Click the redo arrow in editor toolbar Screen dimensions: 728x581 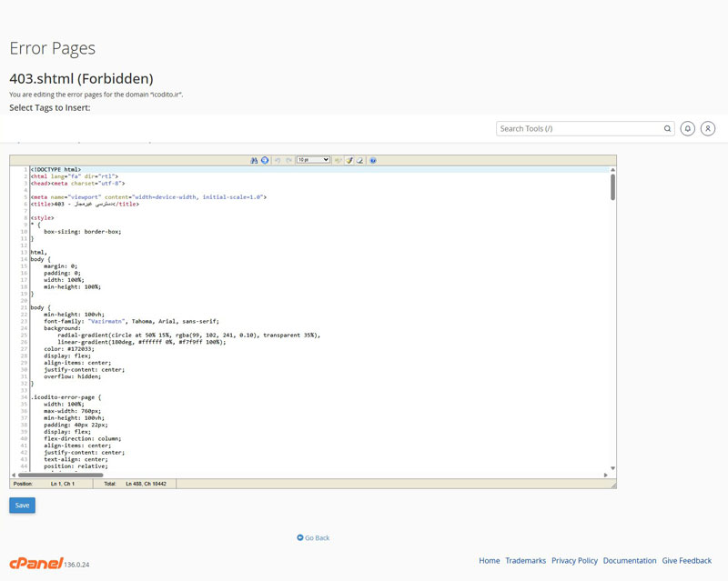pos(288,160)
